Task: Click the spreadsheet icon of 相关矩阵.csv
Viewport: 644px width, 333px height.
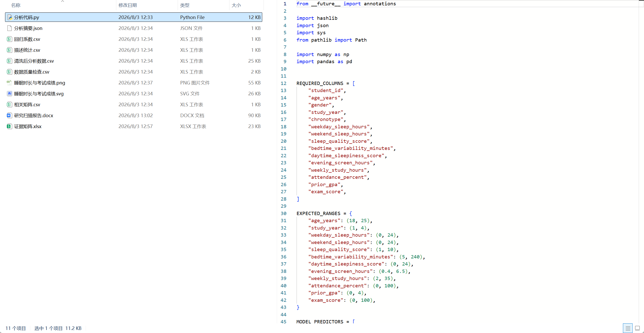Action: pos(9,104)
